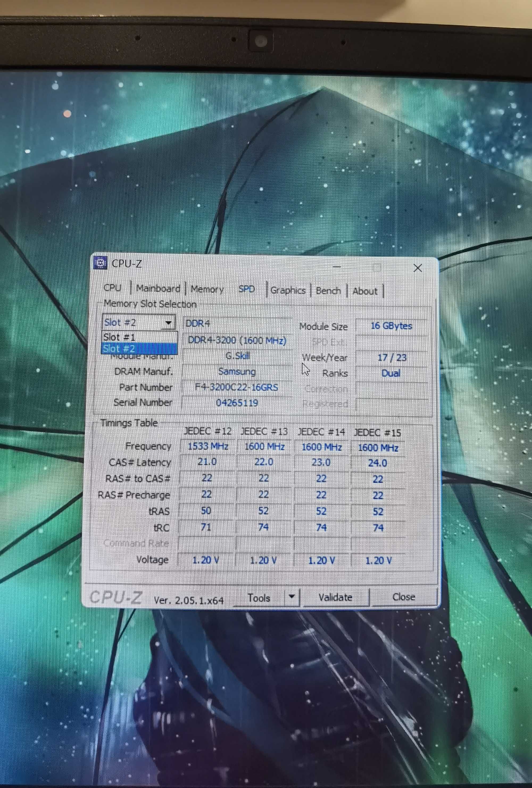Click the DDR4 memory type field
The height and width of the screenshot is (788, 532).
237,323
